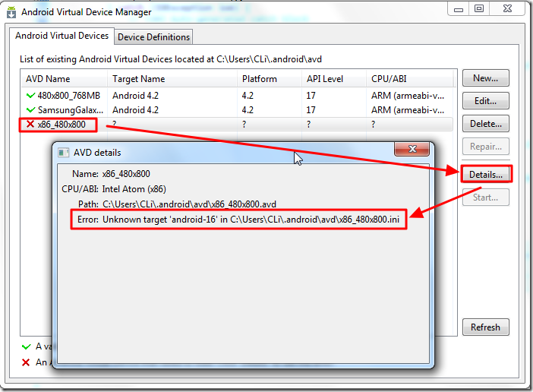Viewport: 533px width, 392px height.
Task: Click the green checkmark icon beside SamsungGalax...
Action: (x=30, y=110)
